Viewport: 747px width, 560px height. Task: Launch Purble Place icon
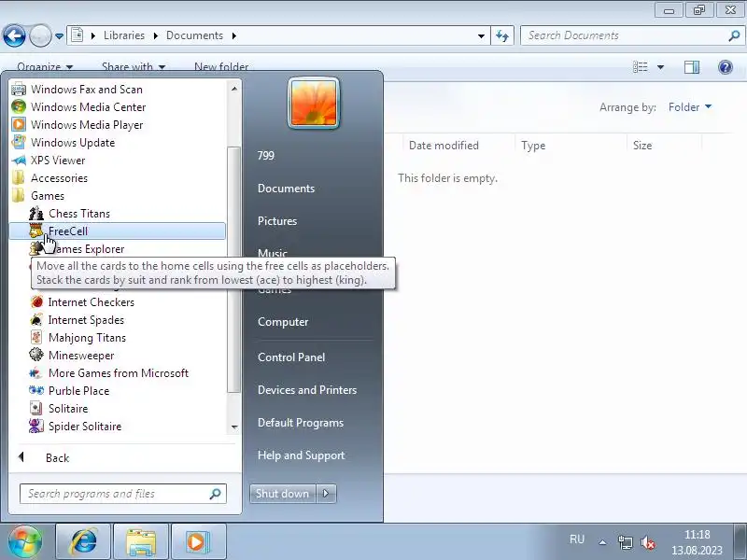(36, 390)
